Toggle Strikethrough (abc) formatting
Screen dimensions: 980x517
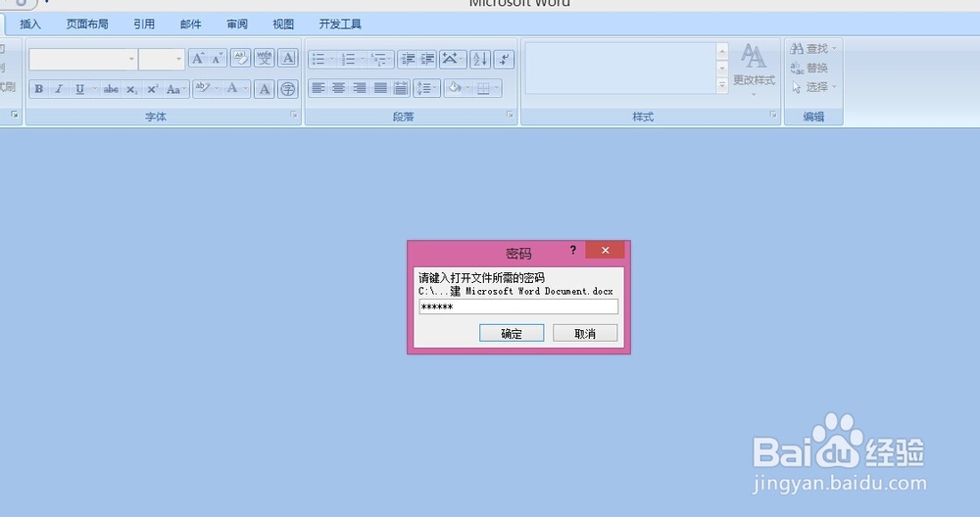click(111, 89)
